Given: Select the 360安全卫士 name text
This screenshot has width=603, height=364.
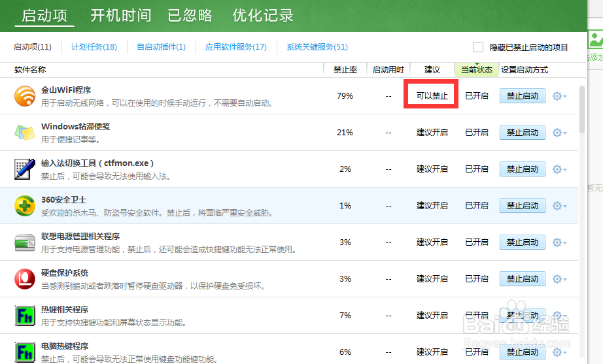Looking at the screenshot, I should [x=64, y=200].
